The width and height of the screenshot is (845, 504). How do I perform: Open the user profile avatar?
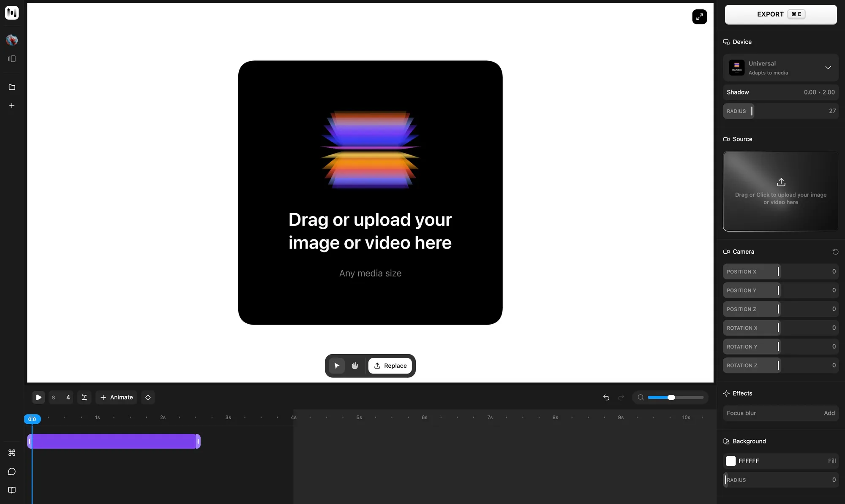(12, 40)
